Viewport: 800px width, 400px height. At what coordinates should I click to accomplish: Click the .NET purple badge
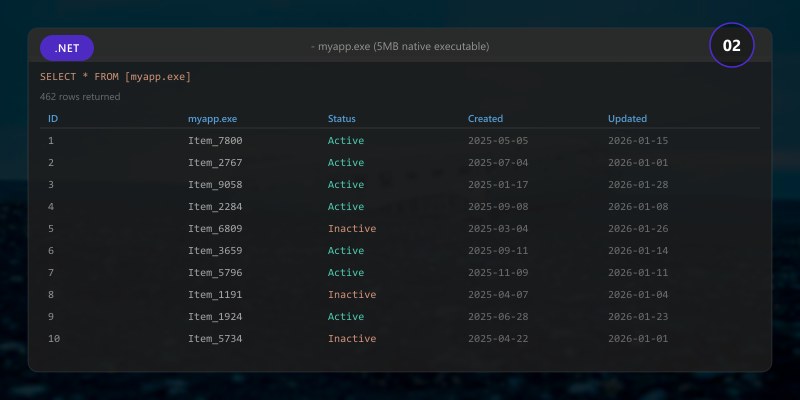click(x=67, y=48)
